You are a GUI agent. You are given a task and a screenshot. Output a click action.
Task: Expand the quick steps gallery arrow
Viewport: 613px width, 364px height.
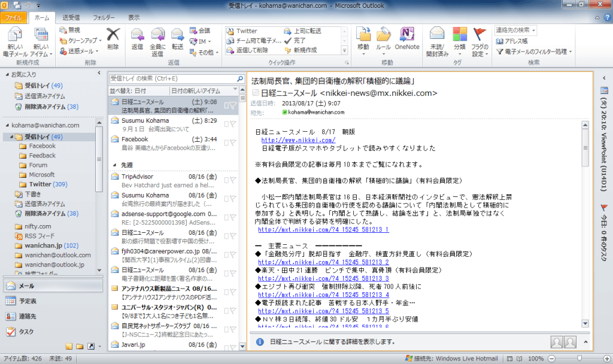tap(344, 50)
